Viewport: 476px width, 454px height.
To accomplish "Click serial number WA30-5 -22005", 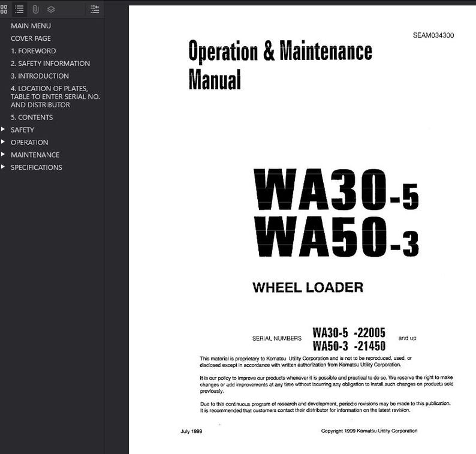I will 349,332.
